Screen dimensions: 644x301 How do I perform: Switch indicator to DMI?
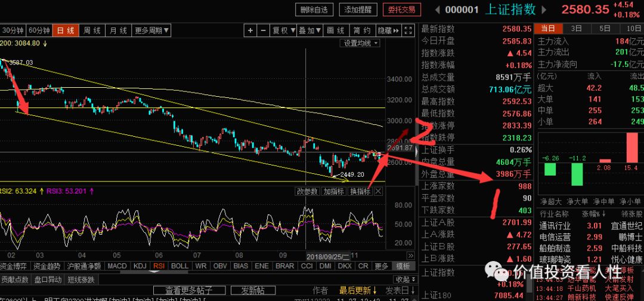[x=326, y=266]
